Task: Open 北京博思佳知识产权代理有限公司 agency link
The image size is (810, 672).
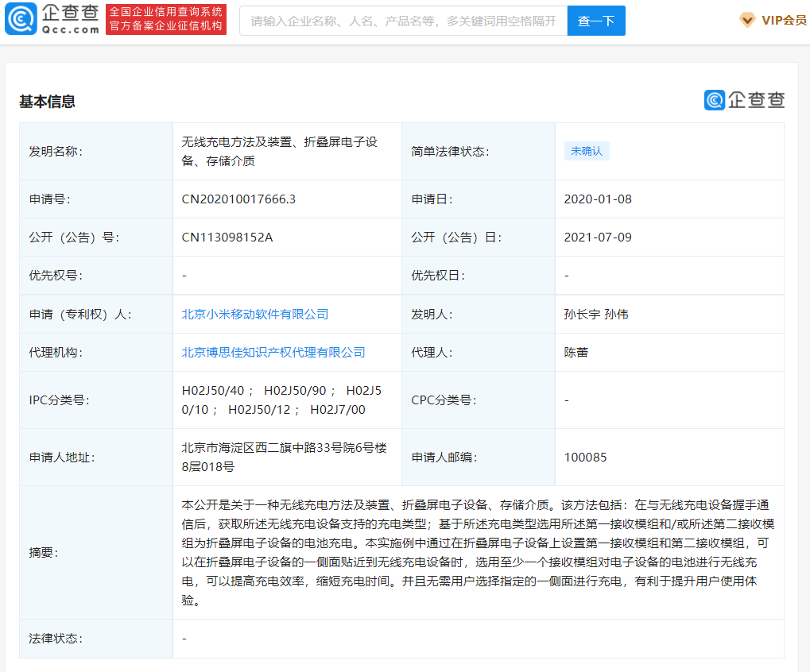Action: pyautogui.click(x=273, y=352)
